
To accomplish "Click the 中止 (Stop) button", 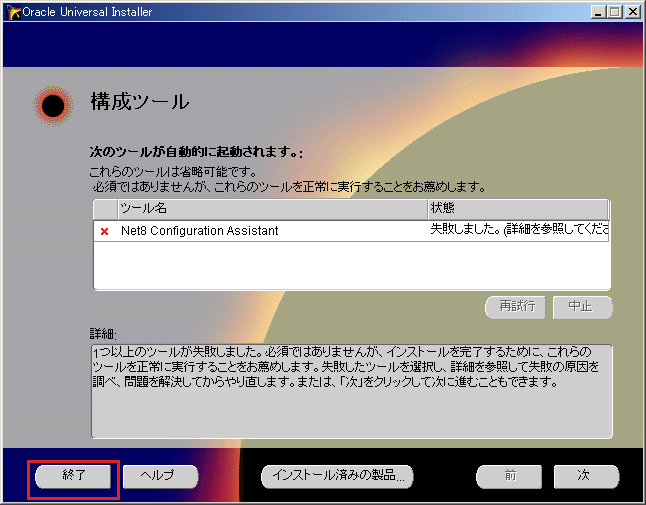I will point(583,307).
